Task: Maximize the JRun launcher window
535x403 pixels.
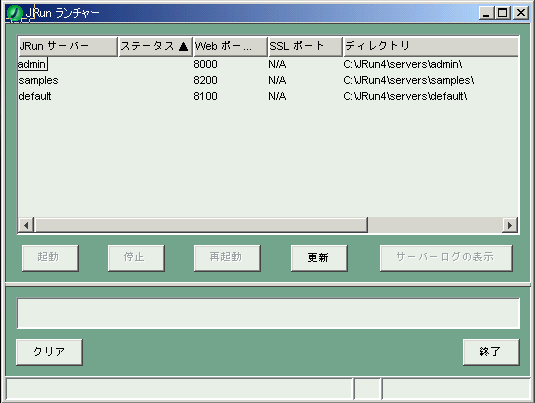Action: 503,13
